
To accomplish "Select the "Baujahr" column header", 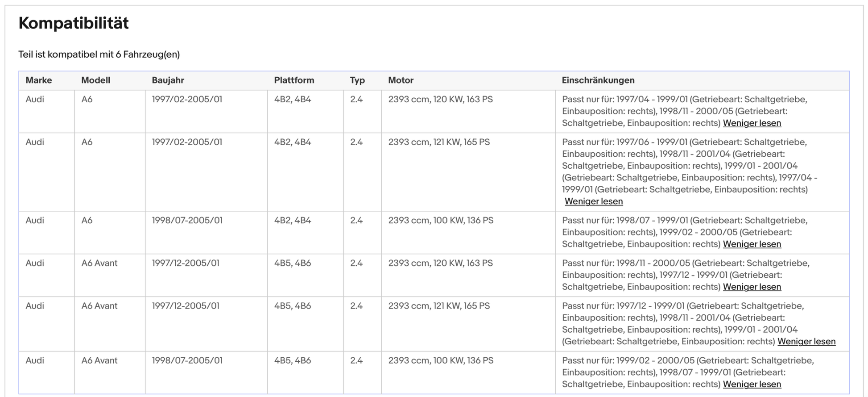I will click(167, 80).
